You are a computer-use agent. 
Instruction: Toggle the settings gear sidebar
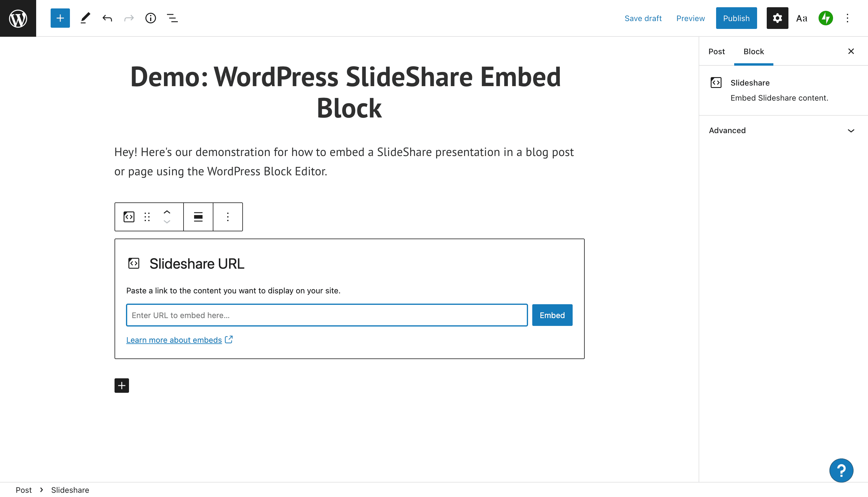click(x=777, y=18)
